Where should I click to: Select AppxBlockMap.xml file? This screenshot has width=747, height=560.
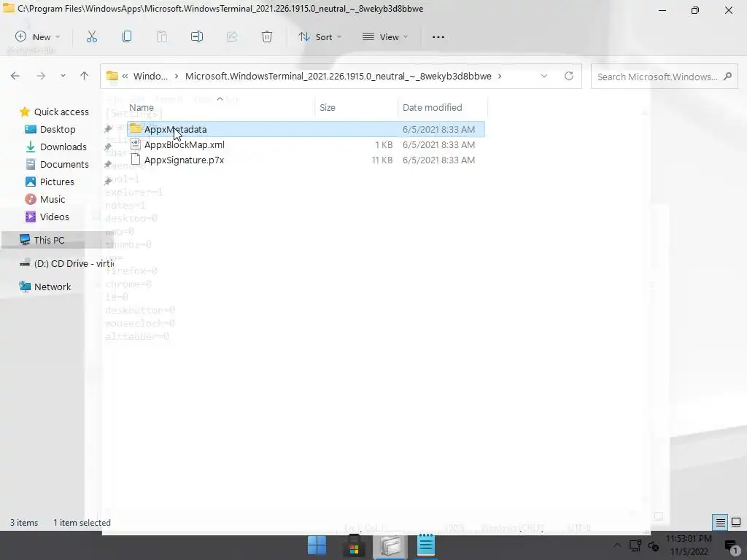pyautogui.click(x=306, y=145)
